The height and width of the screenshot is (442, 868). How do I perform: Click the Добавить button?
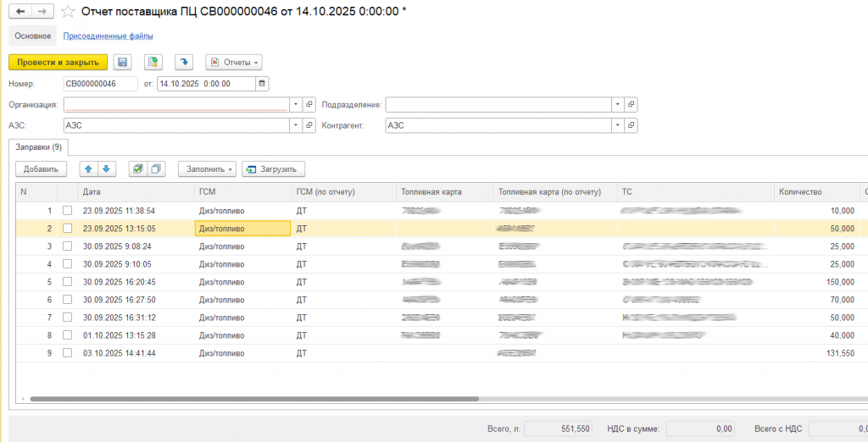(x=41, y=169)
